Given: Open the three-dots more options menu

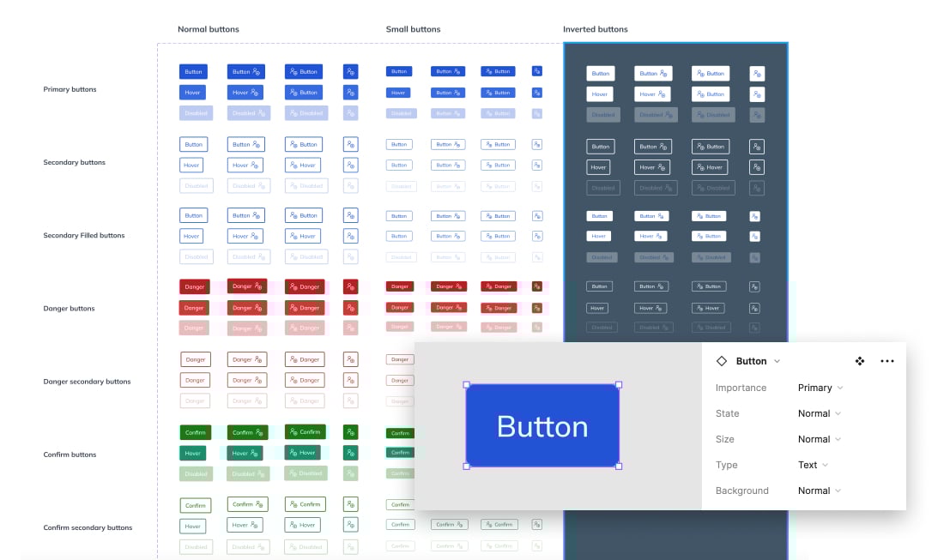Looking at the screenshot, I should tap(887, 361).
